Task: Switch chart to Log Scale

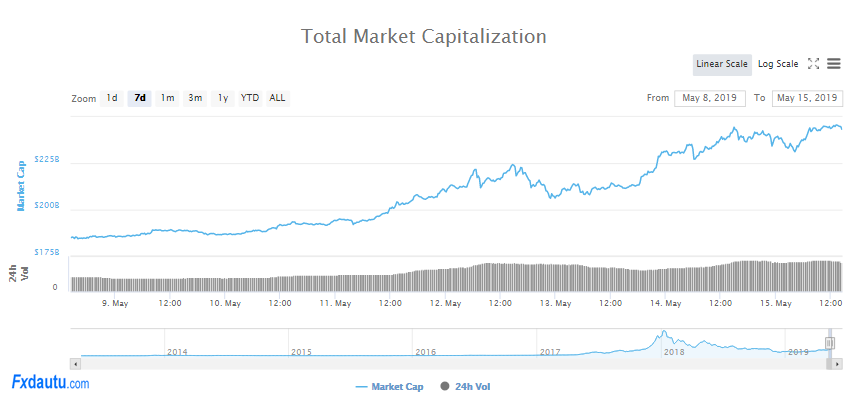Action: [x=778, y=64]
